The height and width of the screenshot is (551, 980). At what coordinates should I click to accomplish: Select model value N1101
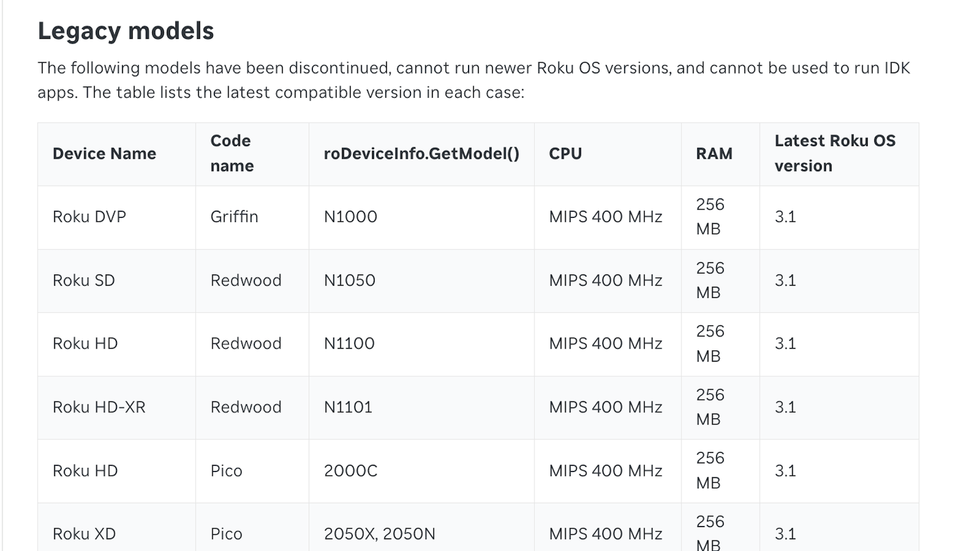pos(348,407)
